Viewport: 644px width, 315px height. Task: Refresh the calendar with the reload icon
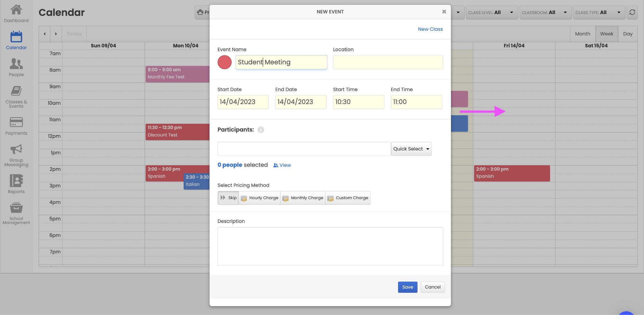[x=632, y=13]
